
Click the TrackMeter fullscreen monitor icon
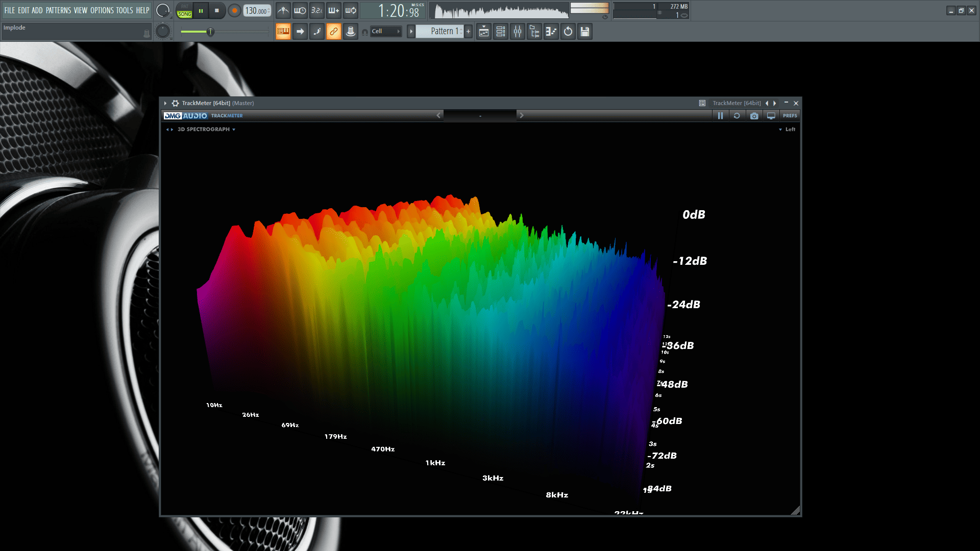(771, 116)
